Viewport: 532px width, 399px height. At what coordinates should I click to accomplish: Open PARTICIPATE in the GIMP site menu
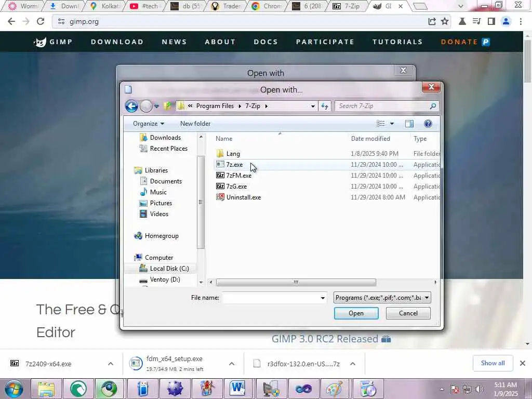[x=325, y=42]
